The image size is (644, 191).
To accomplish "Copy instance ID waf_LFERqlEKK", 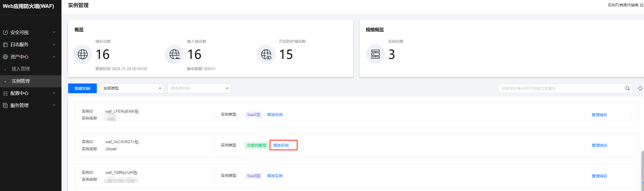I will pyautogui.click(x=137, y=112).
